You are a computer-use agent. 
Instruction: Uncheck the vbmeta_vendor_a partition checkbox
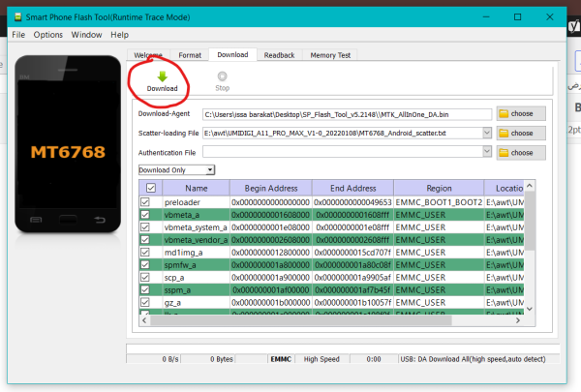145,240
